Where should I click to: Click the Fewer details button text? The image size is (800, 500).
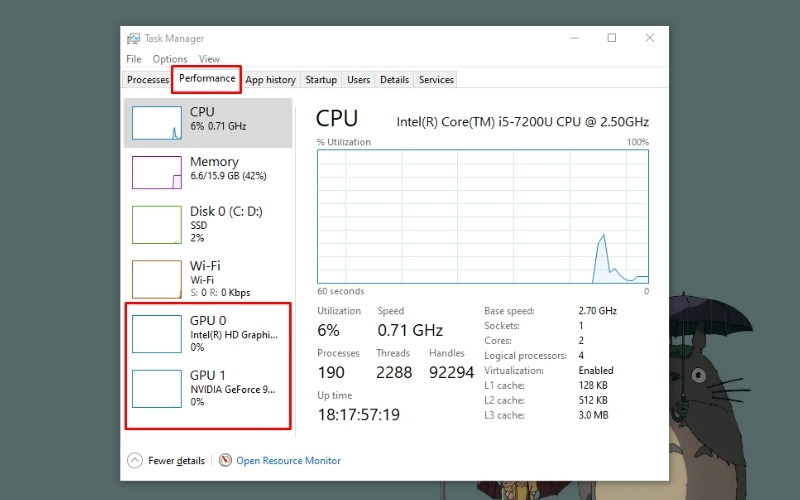click(177, 460)
